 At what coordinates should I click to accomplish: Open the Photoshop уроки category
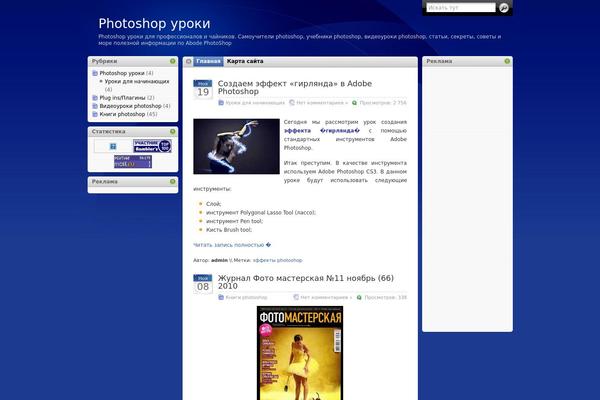(x=122, y=73)
